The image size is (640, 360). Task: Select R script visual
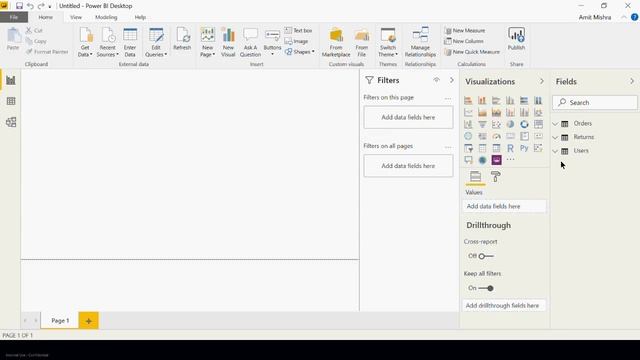pyautogui.click(x=510, y=148)
